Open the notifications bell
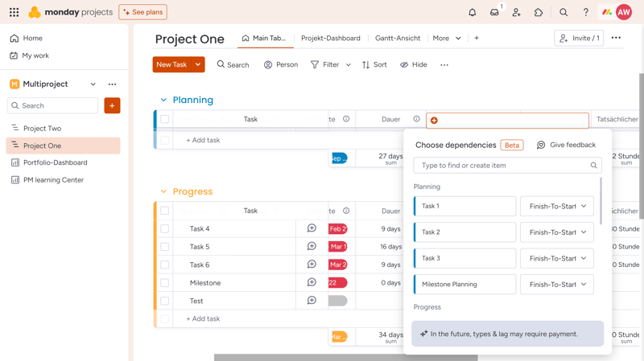The height and width of the screenshot is (361, 644). point(473,12)
